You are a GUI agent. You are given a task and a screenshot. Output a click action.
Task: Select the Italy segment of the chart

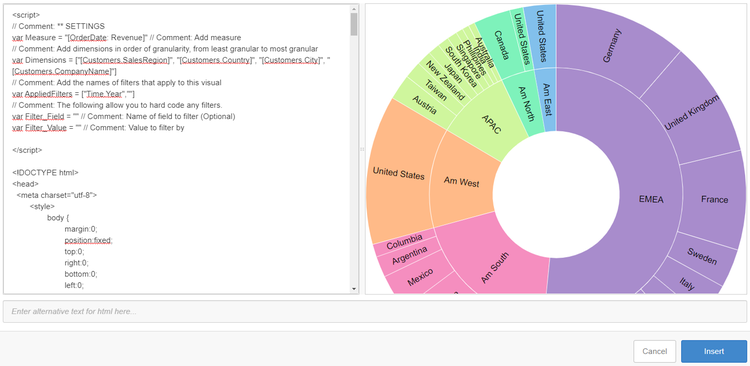pos(687,284)
